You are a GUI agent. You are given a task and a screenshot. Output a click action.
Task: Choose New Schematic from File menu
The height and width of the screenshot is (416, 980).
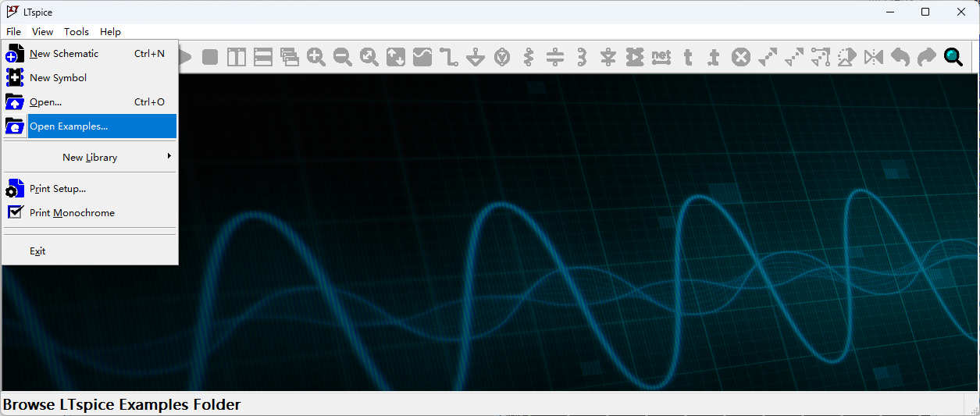[x=91, y=54]
